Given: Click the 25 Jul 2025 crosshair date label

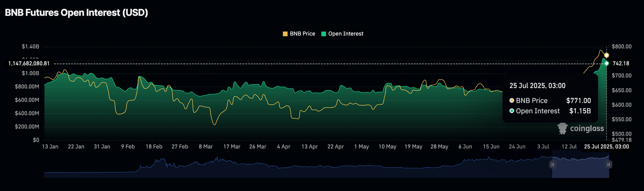Looking at the screenshot, I should [606, 147].
